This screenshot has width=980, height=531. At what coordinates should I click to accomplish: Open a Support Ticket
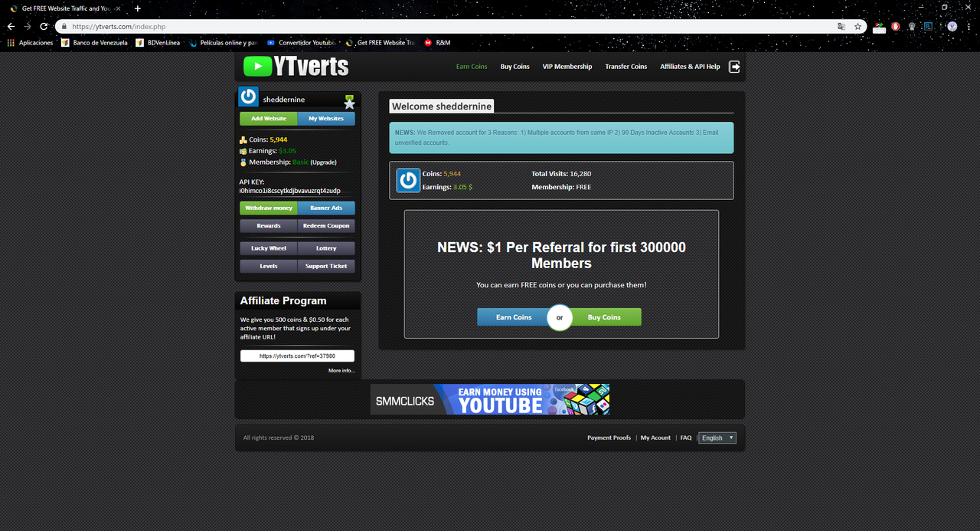click(326, 266)
